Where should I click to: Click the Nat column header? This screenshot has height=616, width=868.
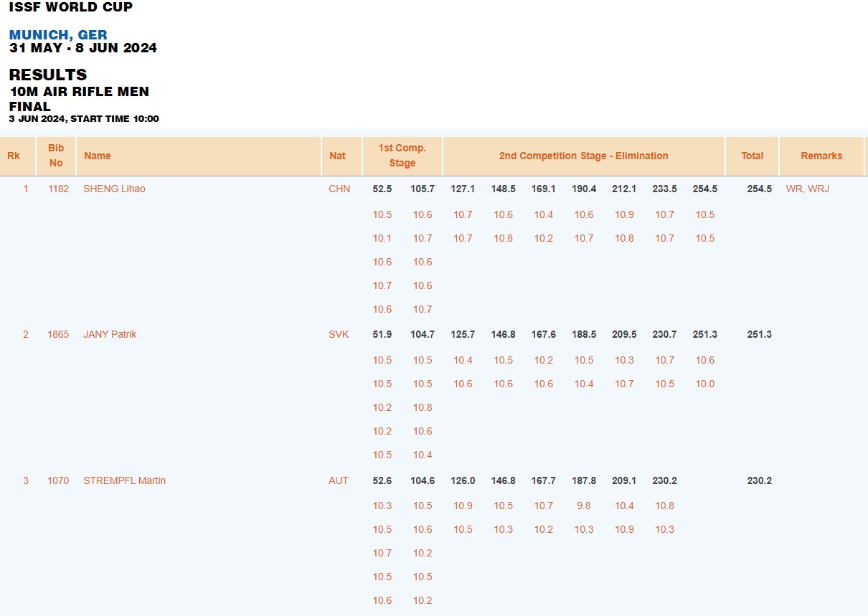pos(337,156)
